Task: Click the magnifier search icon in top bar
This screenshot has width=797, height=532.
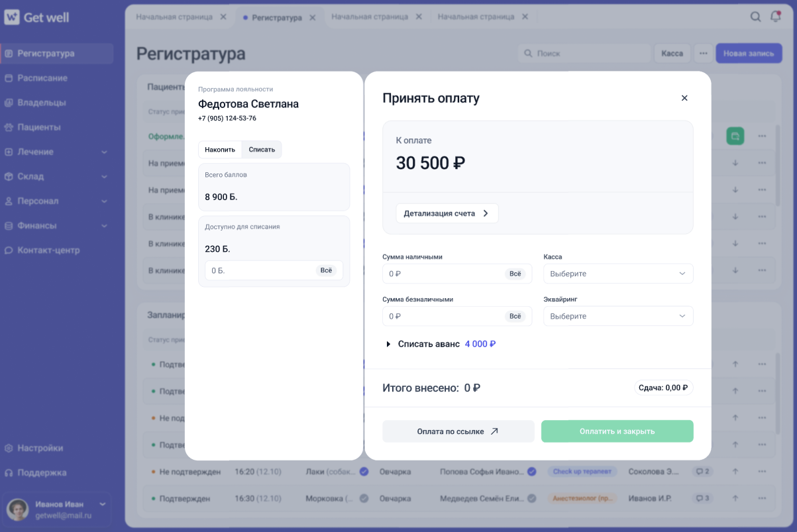Action: point(755,17)
